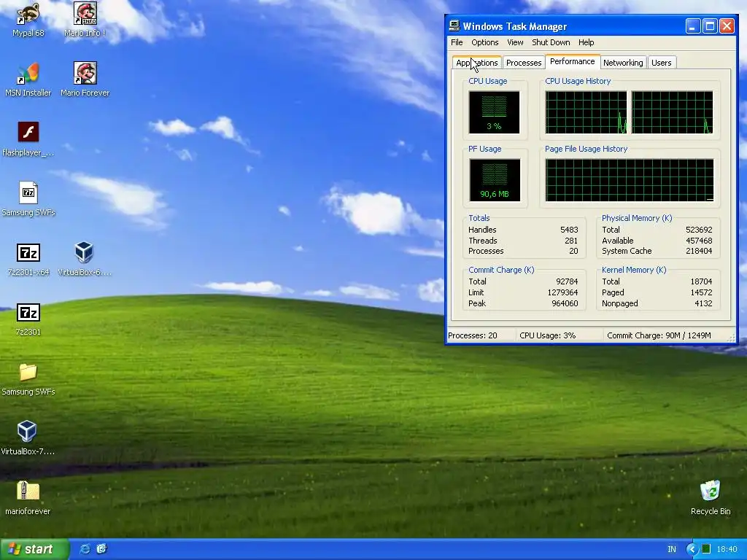Click the Page File Usage History graph
This screenshot has width=747, height=560.
coord(630,180)
